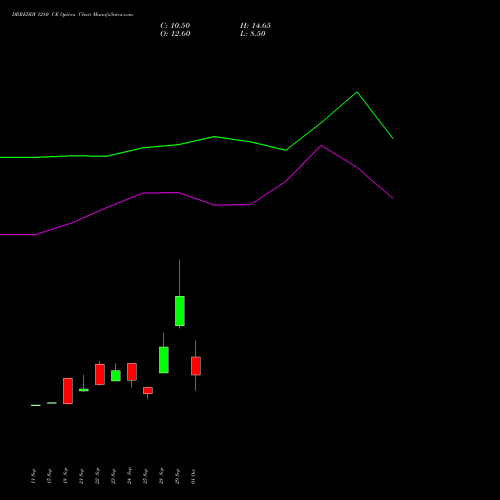The width and height of the screenshot is (500, 500).
Task: Click the thin green candle for 21 Sep
Action: click(84, 390)
